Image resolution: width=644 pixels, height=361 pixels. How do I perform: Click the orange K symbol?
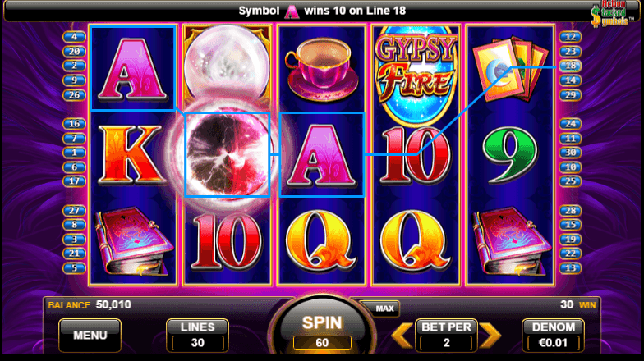click(131, 154)
